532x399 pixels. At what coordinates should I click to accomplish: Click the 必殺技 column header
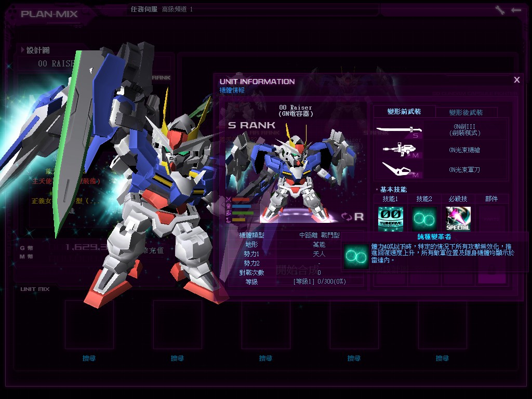[458, 199]
